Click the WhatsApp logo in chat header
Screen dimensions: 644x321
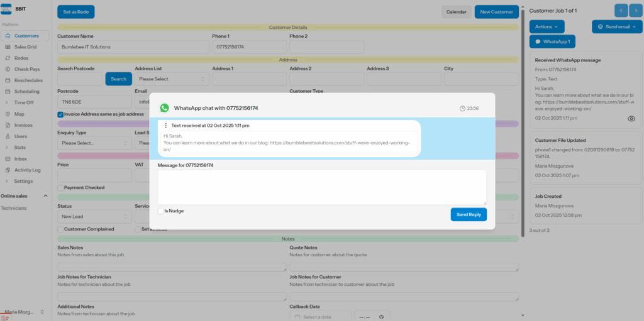point(165,108)
